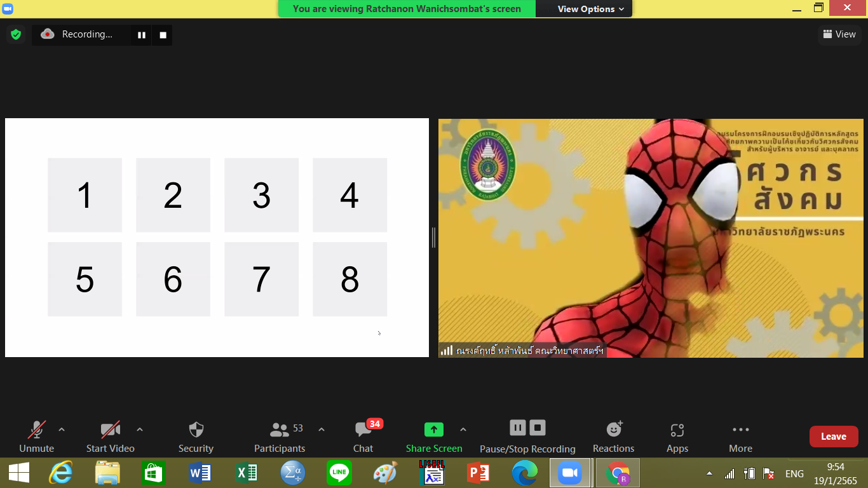
Task: Select tile number 8 on shared screen
Action: tap(349, 279)
